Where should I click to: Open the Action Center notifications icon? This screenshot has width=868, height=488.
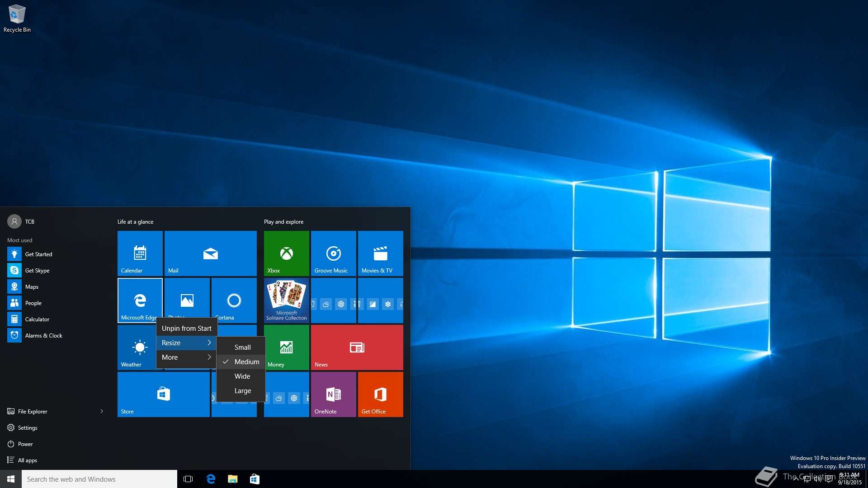point(829,479)
